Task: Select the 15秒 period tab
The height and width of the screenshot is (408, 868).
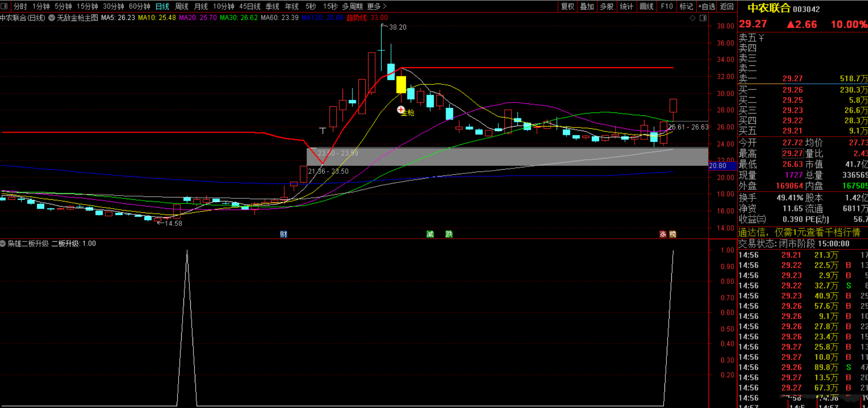Action: click(330, 6)
